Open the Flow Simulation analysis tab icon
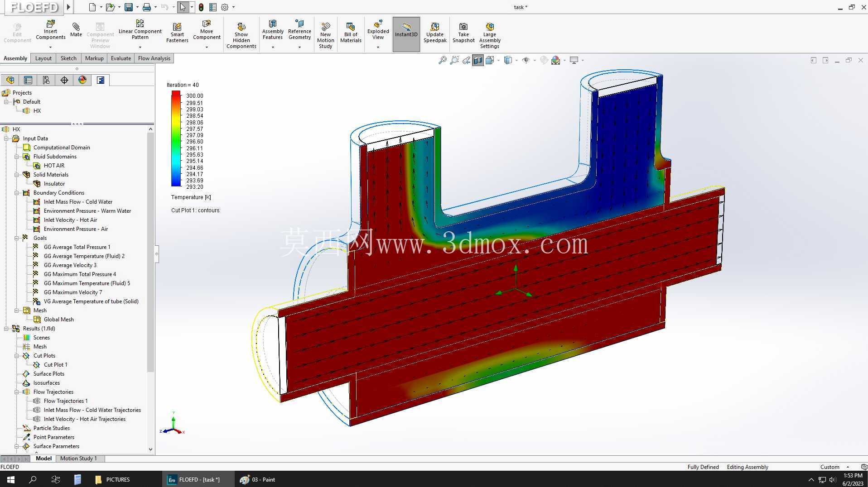The height and width of the screenshot is (487, 868). 101,80
